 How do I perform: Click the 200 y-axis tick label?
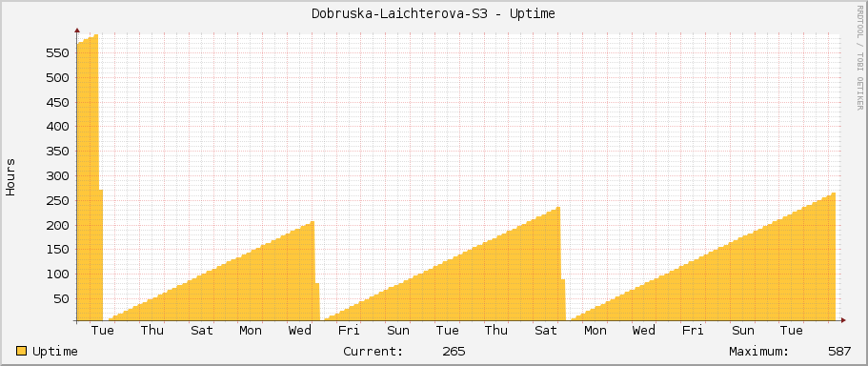57,225
